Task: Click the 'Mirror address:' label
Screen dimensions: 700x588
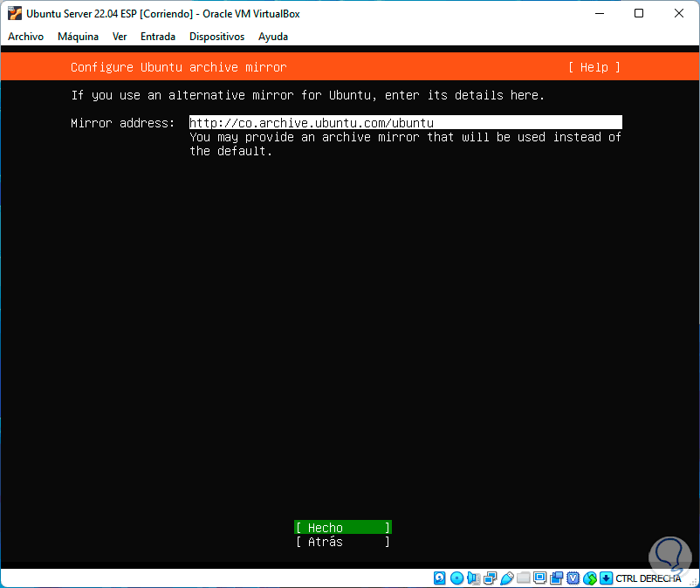Action: coord(123,123)
